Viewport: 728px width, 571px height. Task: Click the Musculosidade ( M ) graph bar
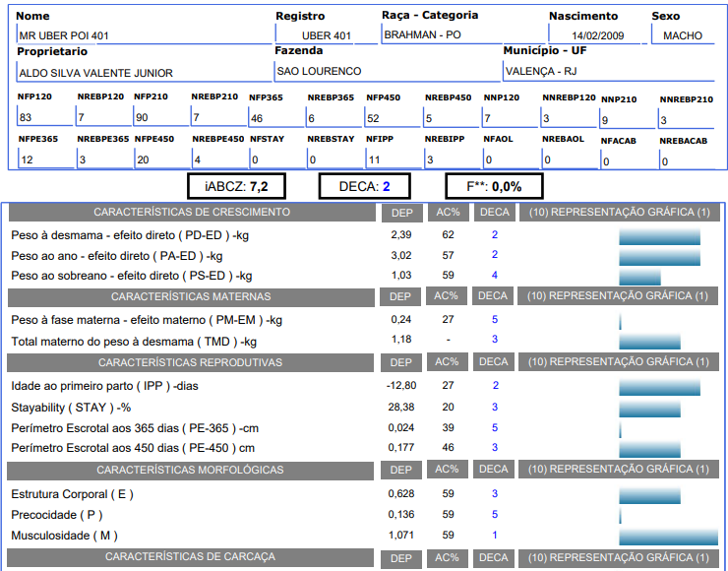[x=668, y=536]
